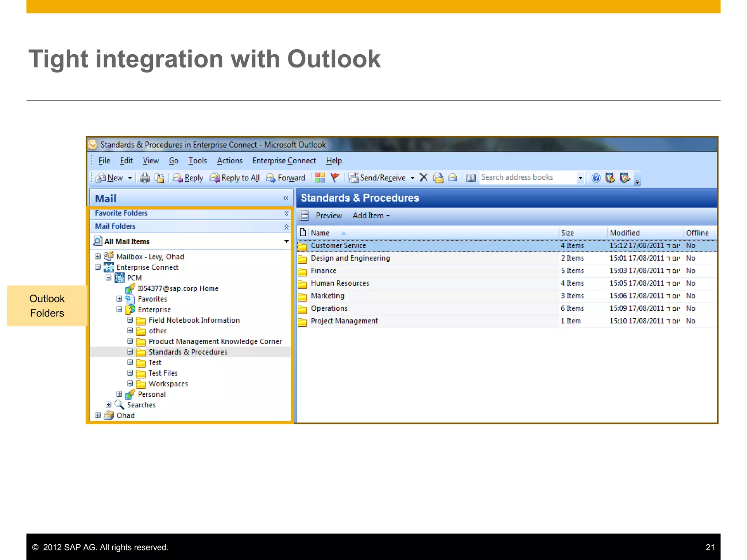Open the New item dropdown arrow

coord(130,178)
